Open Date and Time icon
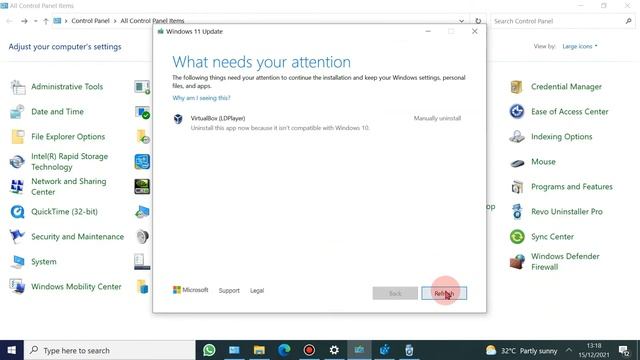 point(18,112)
